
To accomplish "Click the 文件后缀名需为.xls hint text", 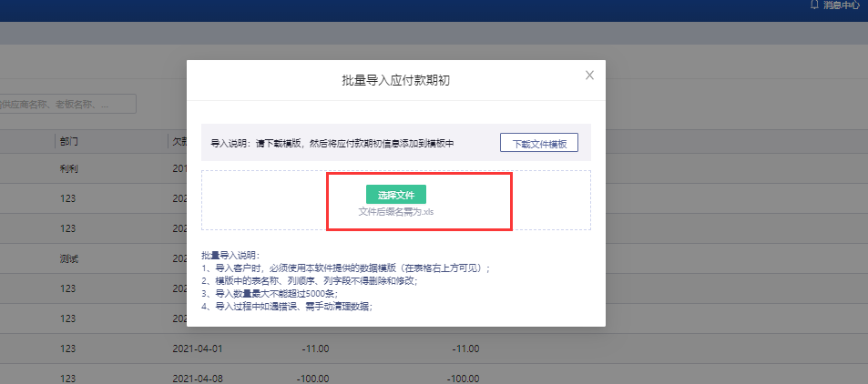I will tap(395, 212).
